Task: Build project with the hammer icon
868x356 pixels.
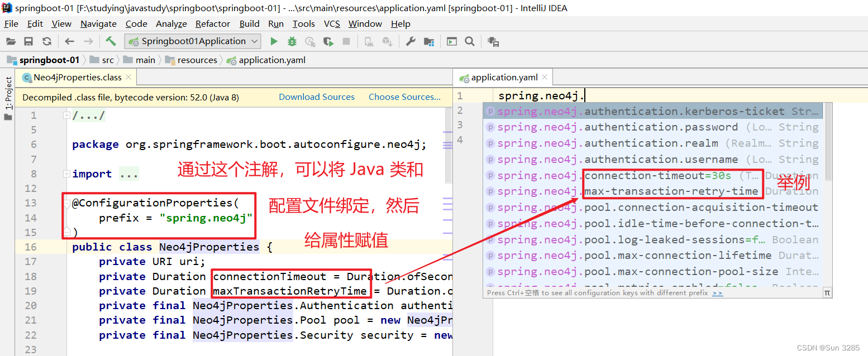Action: [111, 41]
